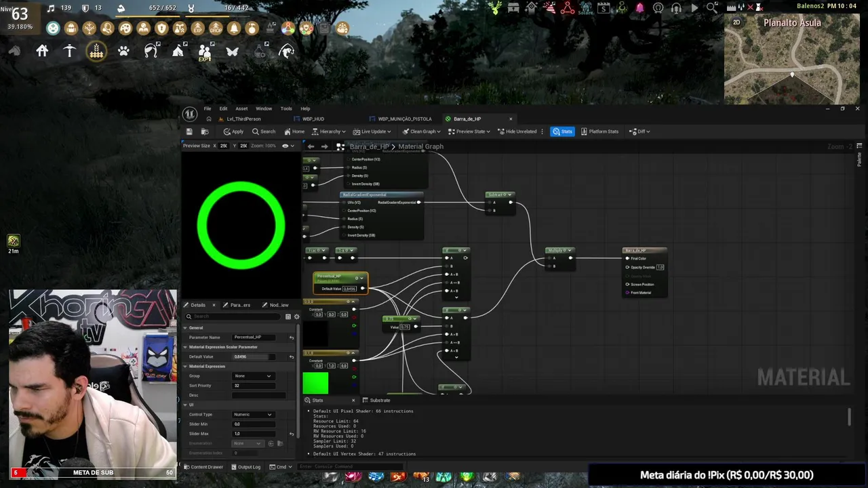
Task: Click the Home toolbar button
Action: (294, 131)
